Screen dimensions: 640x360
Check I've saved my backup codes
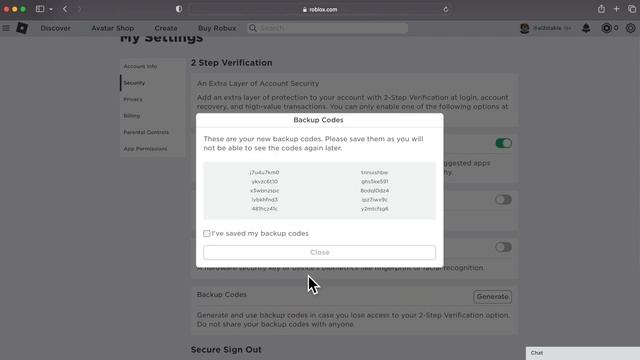pyautogui.click(x=207, y=233)
